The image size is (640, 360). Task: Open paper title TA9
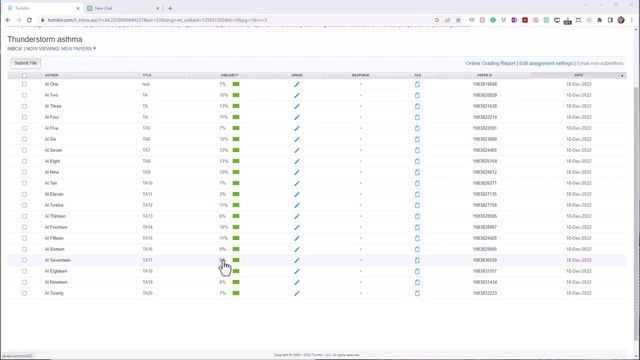(146, 172)
